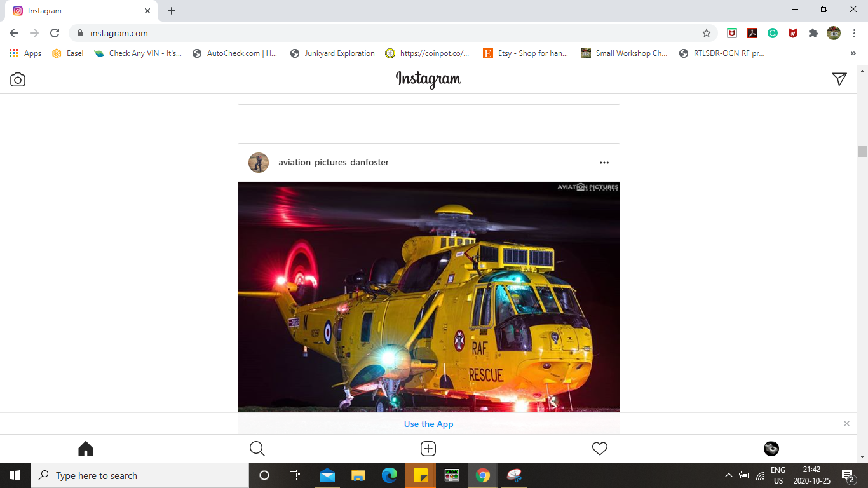Show more bookmarks chevron

click(853, 53)
